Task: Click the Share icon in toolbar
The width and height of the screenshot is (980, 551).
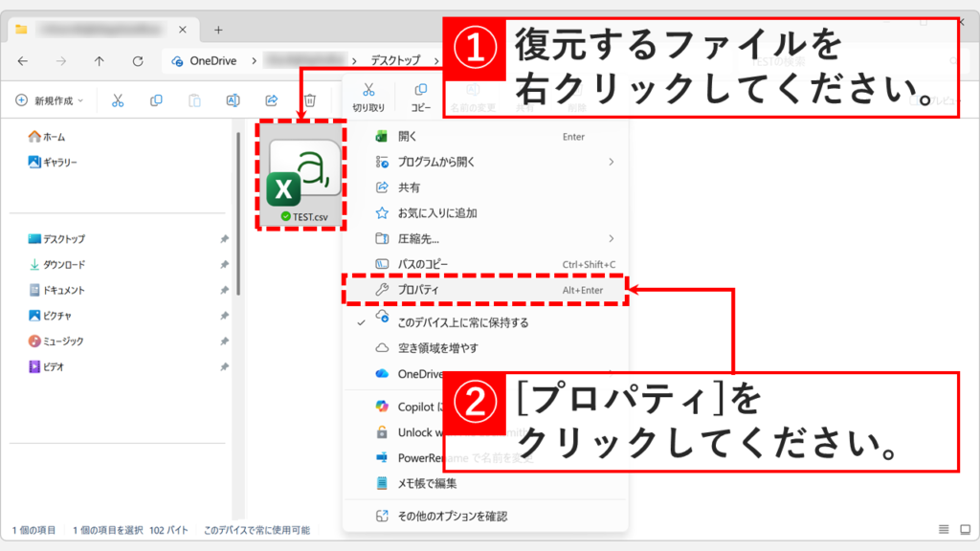Action: pos(271,100)
